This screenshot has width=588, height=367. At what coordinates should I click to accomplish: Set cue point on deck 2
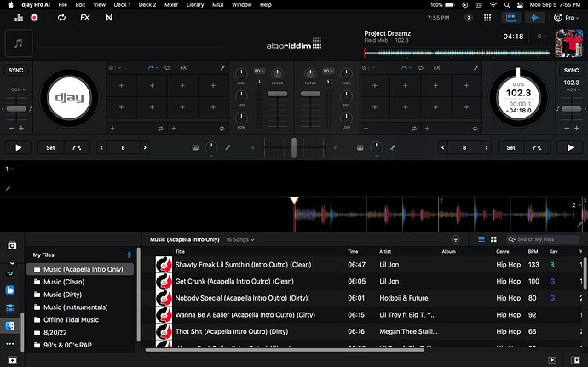510,147
